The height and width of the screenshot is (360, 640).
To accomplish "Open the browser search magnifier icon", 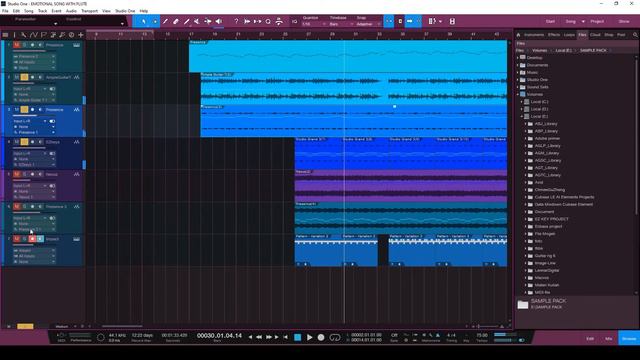I will (x=635, y=35).
